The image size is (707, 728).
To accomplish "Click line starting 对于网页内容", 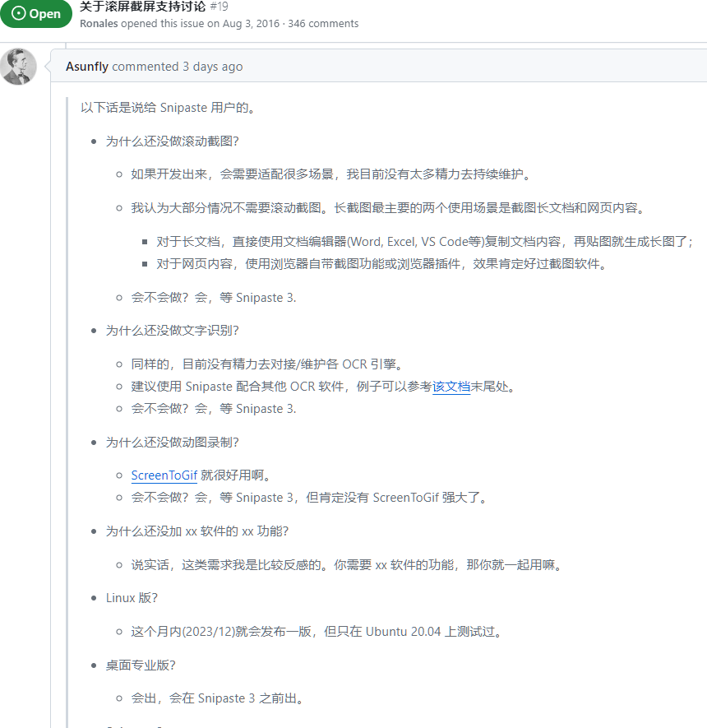I will coord(381,264).
